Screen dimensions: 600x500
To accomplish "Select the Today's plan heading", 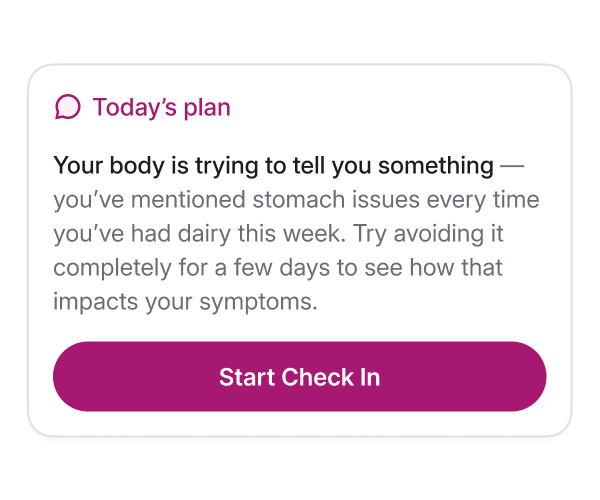I will point(161,107).
